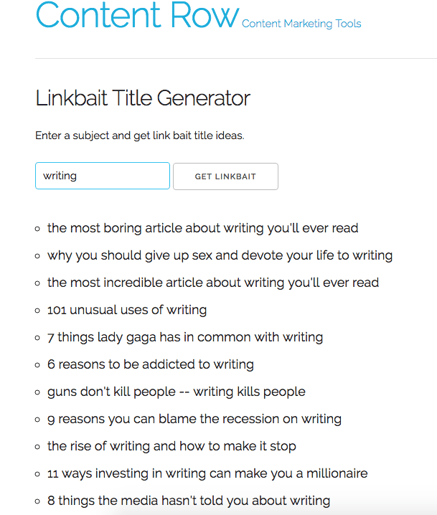Click the bullet beside 'the most boring article'
Screen dimensions: 437x515
[38, 229]
